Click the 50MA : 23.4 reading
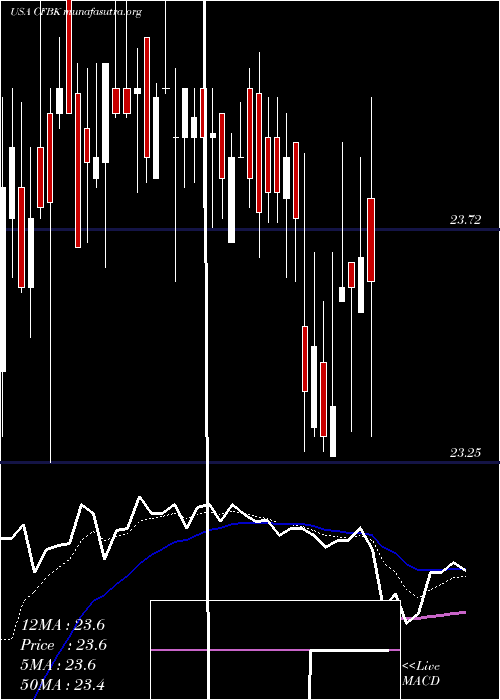This screenshot has width=500, height=700. [x=63, y=684]
